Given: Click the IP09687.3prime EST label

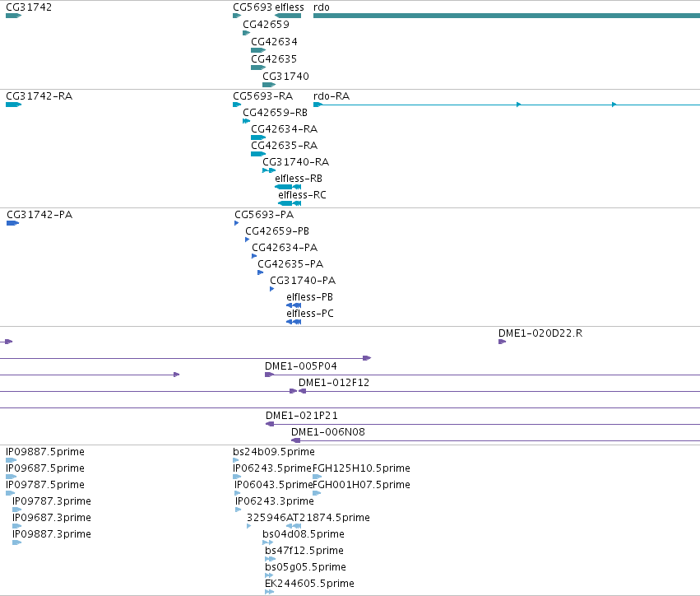Looking at the screenshot, I should 52,518.
